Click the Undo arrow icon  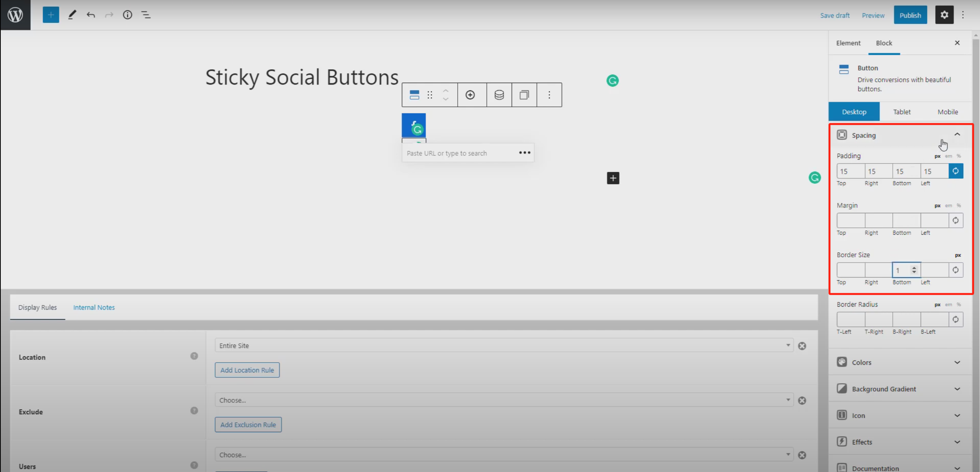[x=91, y=15]
